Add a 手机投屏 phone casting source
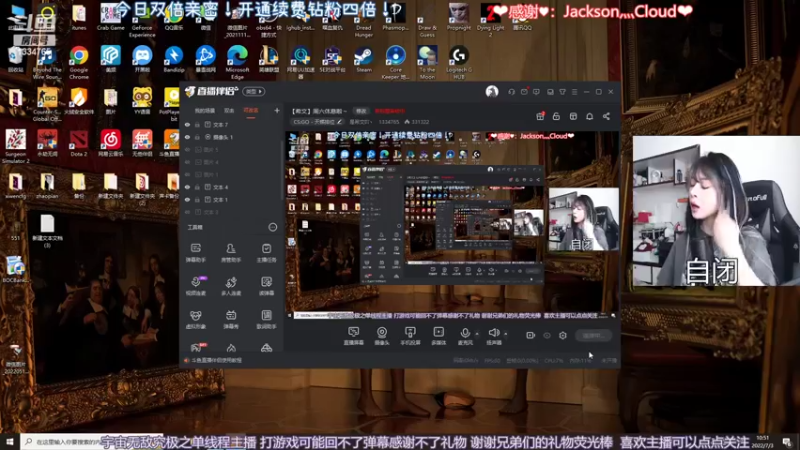The height and width of the screenshot is (450, 800). [x=410, y=336]
